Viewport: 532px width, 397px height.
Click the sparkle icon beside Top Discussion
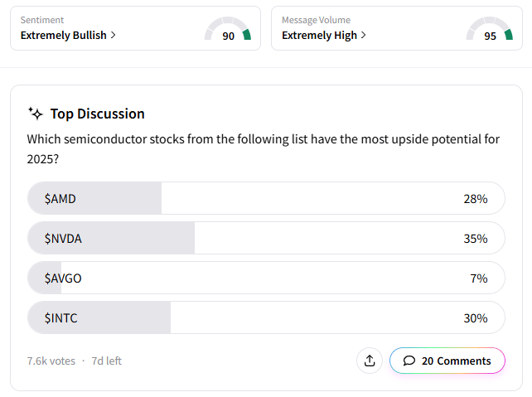[x=36, y=114]
